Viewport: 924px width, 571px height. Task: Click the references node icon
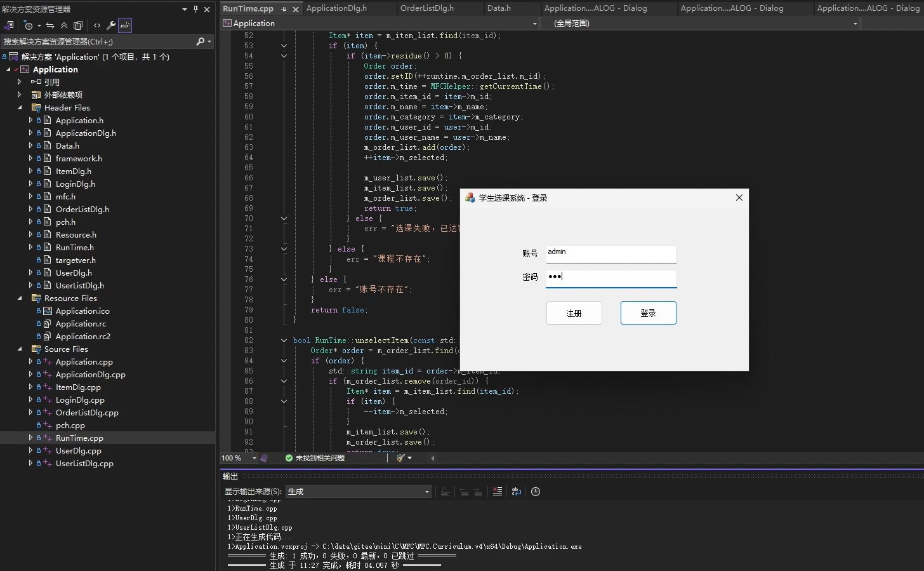36,82
